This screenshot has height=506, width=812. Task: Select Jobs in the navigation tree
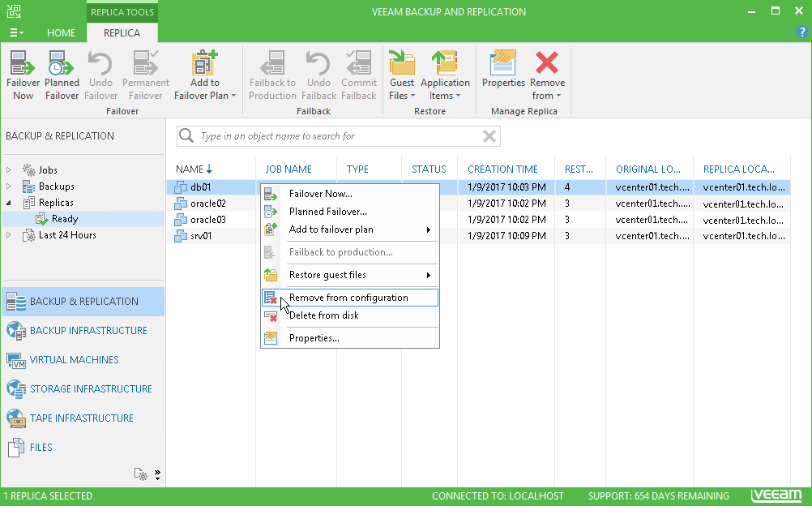click(x=48, y=170)
